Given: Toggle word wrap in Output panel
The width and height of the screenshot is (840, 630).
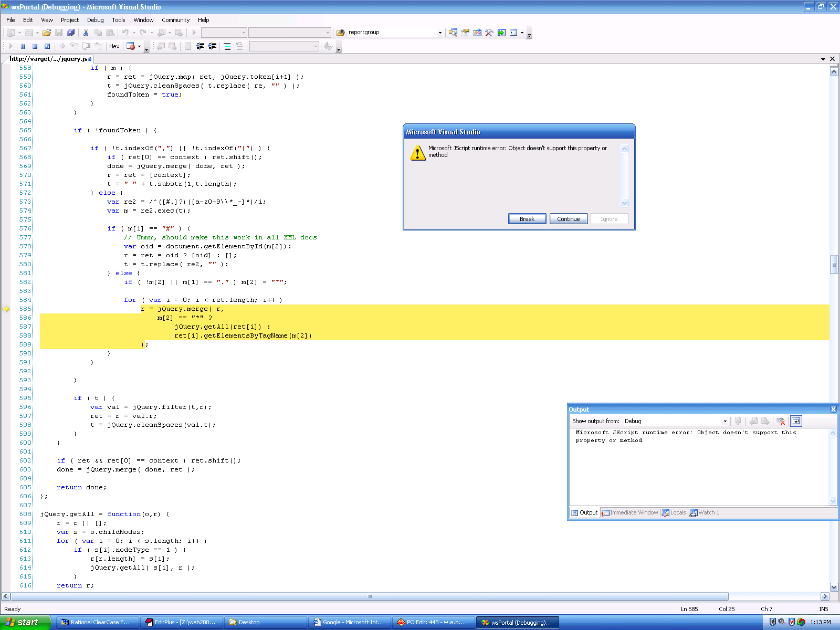Looking at the screenshot, I should click(x=796, y=421).
